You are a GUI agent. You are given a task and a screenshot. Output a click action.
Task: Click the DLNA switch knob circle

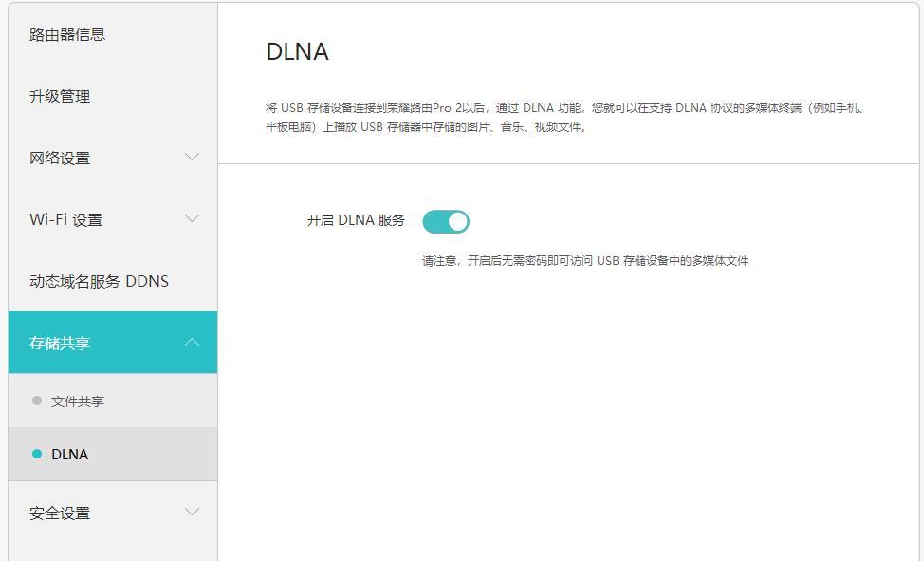coord(458,220)
